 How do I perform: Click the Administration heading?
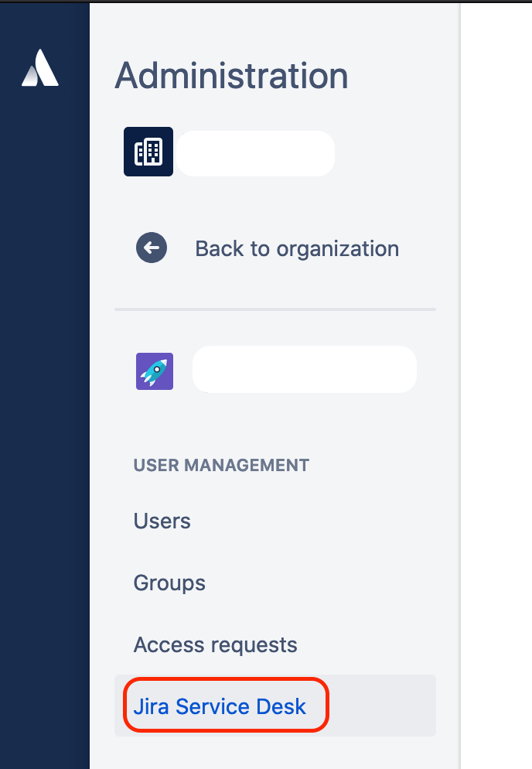(231, 76)
